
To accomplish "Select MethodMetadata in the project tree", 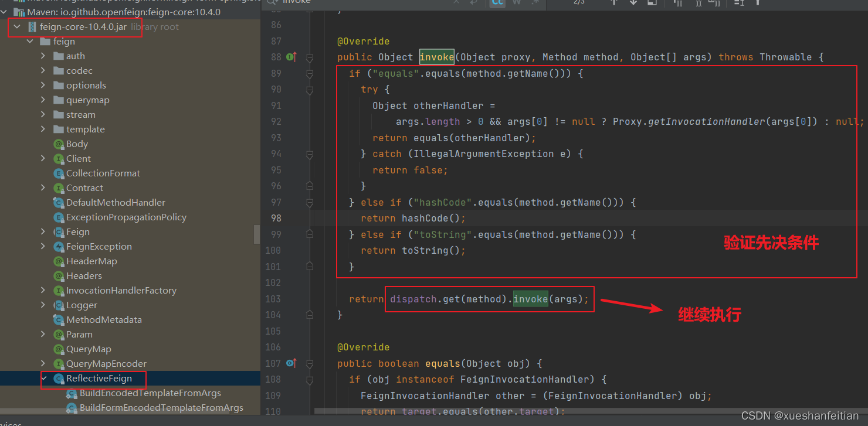I will pos(104,320).
